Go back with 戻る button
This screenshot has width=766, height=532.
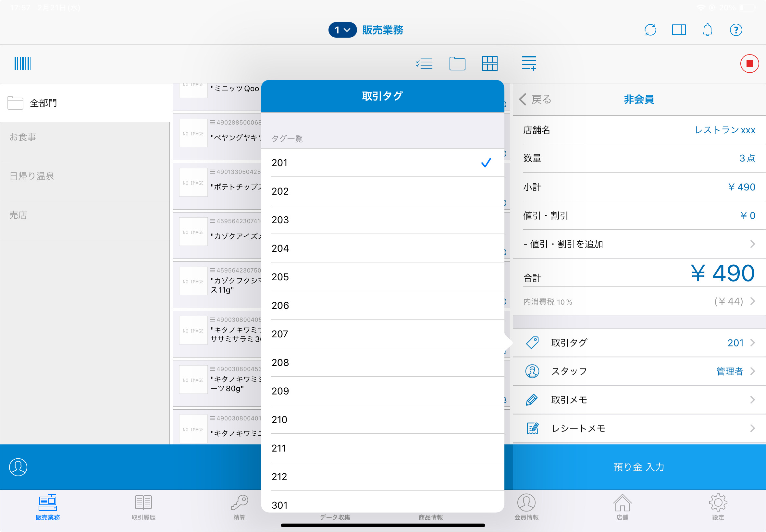point(535,99)
